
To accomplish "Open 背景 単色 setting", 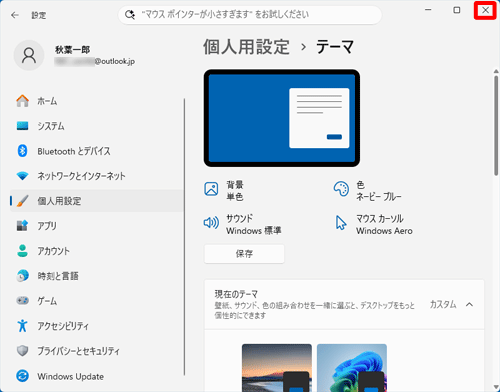I will (224, 190).
